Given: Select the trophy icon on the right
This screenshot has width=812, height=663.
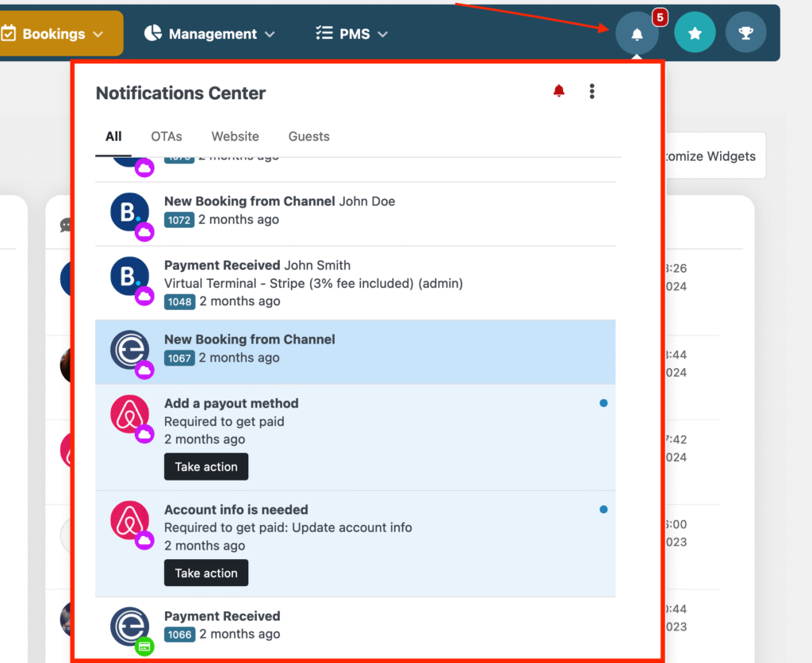Looking at the screenshot, I should pyautogui.click(x=745, y=33).
